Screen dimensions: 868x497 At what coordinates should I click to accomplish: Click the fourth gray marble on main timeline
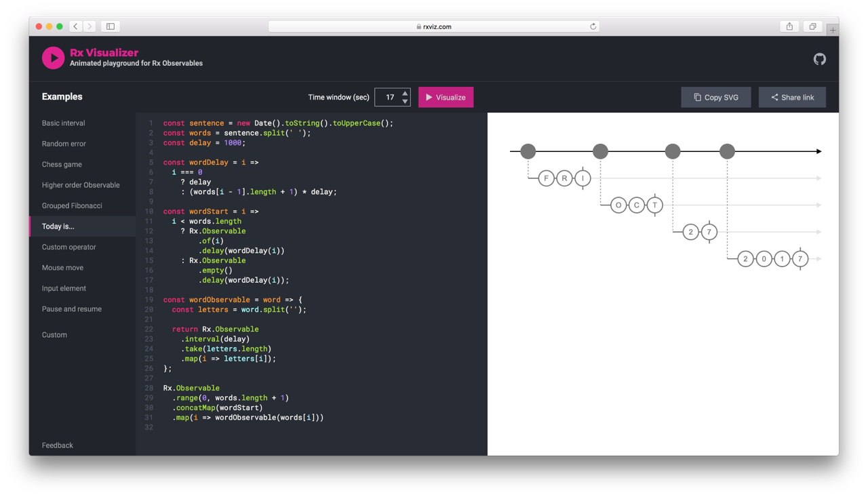(727, 151)
